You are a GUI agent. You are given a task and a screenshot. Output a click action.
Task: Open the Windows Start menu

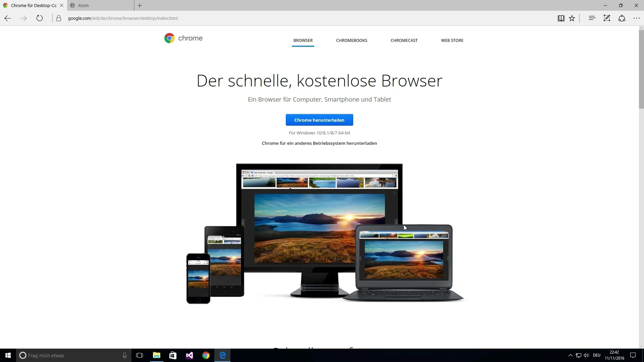pyautogui.click(x=8, y=355)
